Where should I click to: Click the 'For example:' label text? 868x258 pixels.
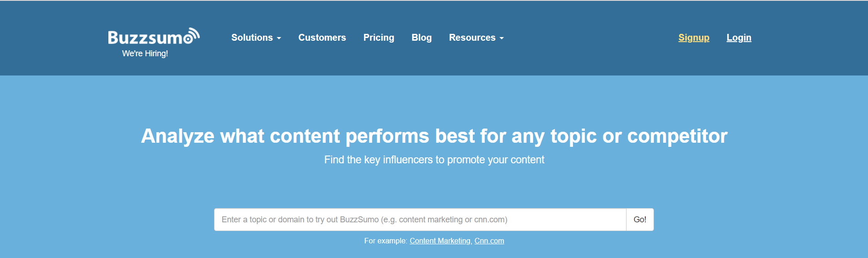pyautogui.click(x=386, y=241)
